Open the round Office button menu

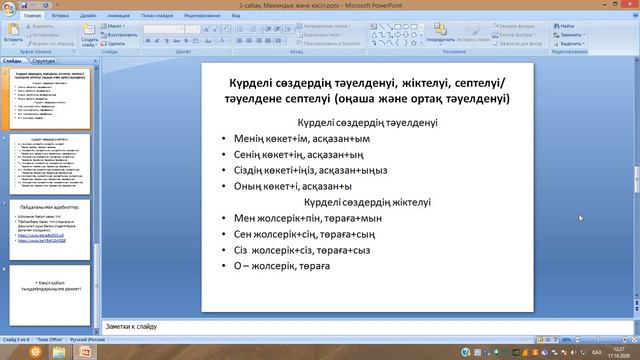pos(9,8)
